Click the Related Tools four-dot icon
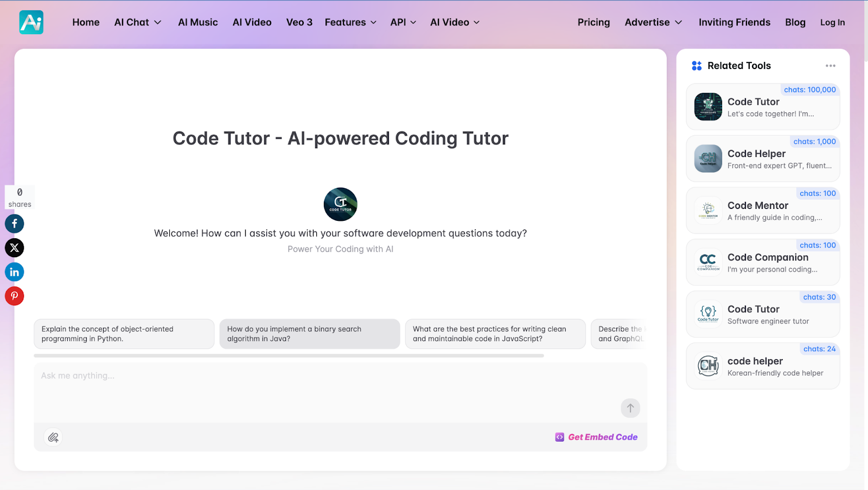 (697, 66)
